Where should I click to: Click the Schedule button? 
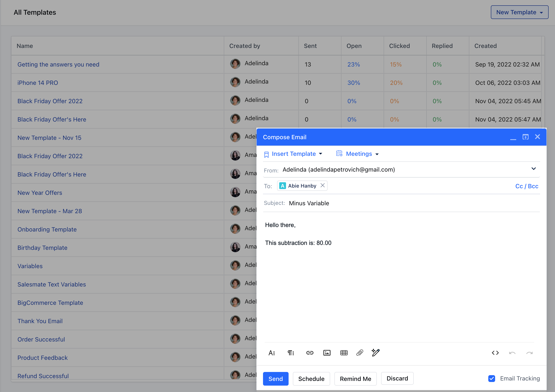(311, 379)
